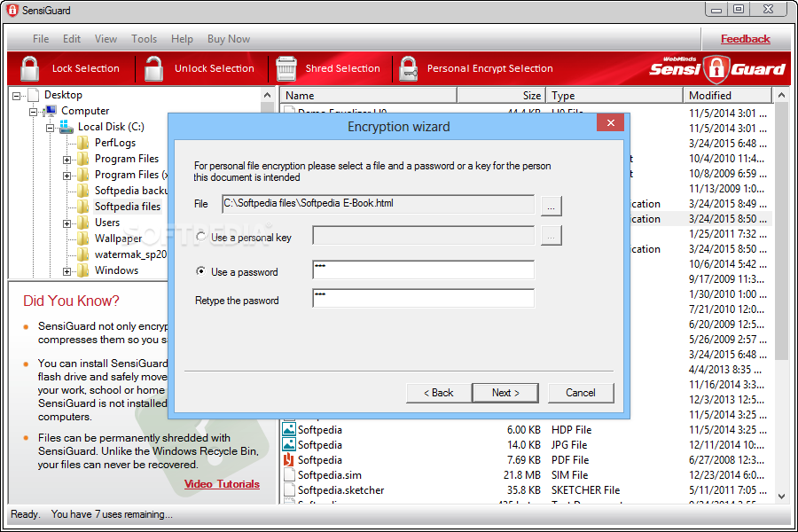Click the file list scroll-up arrow
The width and height of the screenshot is (798, 532).
click(x=781, y=95)
